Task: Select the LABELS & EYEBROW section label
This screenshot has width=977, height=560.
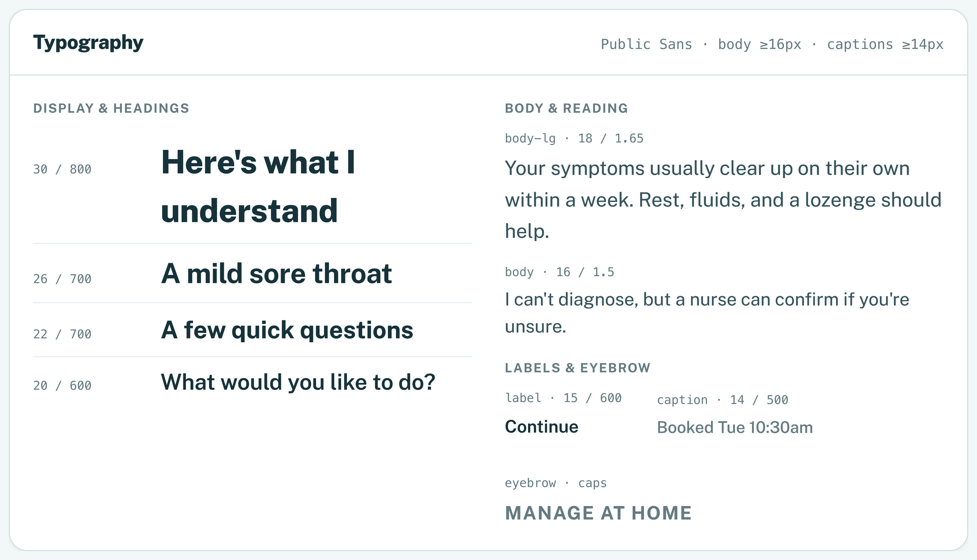Action: point(578,368)
